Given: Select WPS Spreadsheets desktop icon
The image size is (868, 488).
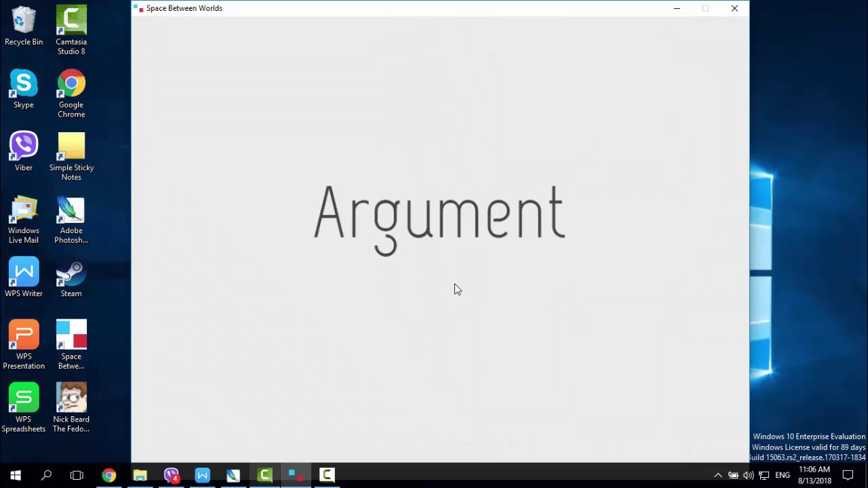Looking at the screenshot, I should click(x=24, y=408).
